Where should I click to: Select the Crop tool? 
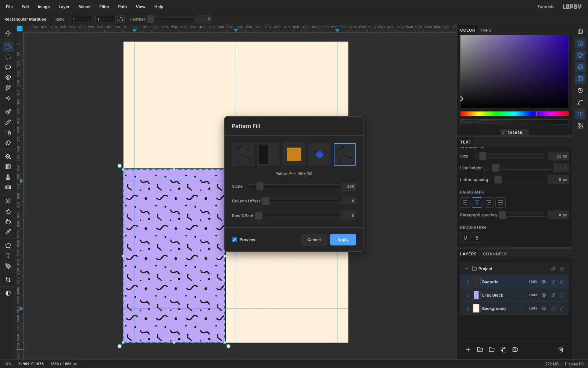coord(8,280)
